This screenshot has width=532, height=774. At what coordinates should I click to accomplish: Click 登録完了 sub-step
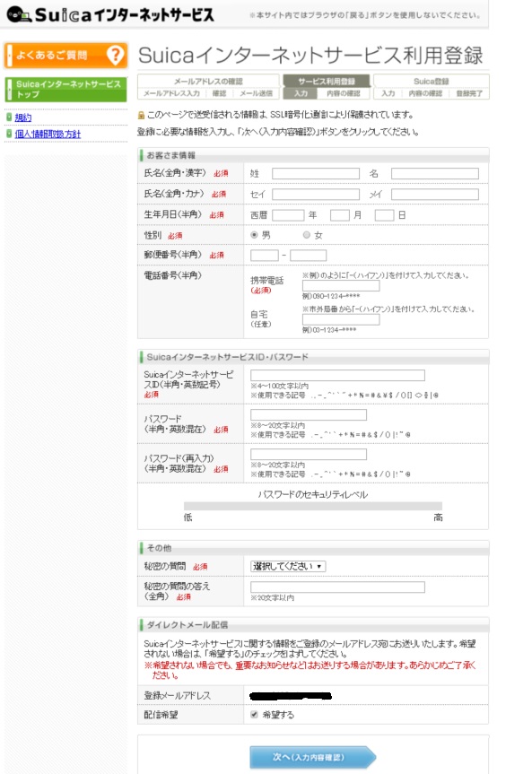[469, 93]
